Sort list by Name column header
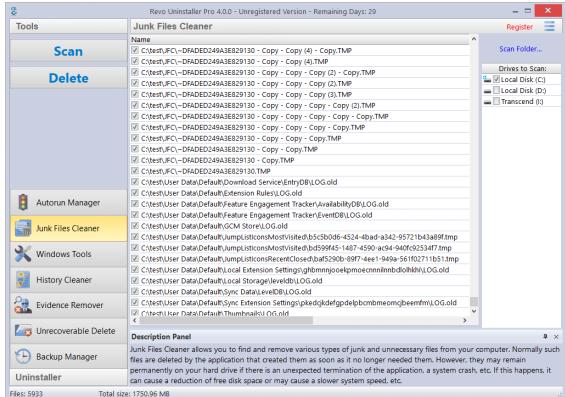This screenshot has width=565, height=397. pyautogui.click(x=300, y=40)
